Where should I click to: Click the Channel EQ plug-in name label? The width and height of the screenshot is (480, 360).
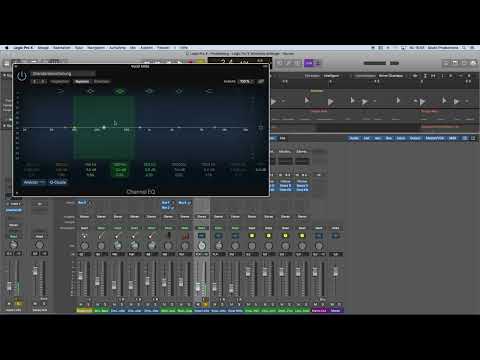click(141, 192)
